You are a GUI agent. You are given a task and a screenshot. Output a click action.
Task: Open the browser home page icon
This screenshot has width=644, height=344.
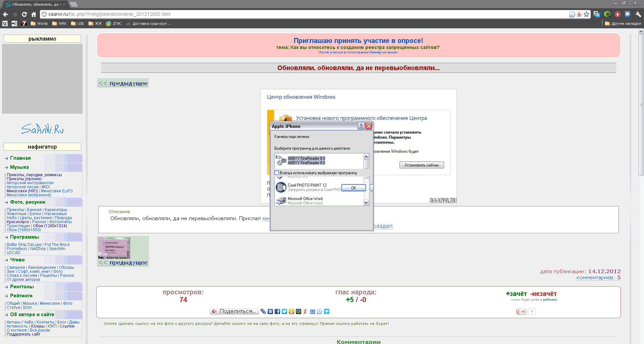point(34,14)
